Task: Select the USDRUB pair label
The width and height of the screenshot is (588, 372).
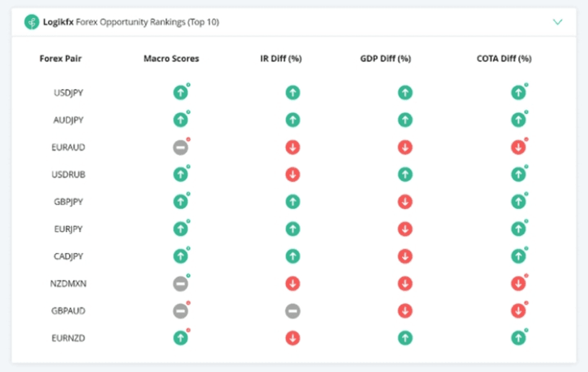Action: pos(68,175)
